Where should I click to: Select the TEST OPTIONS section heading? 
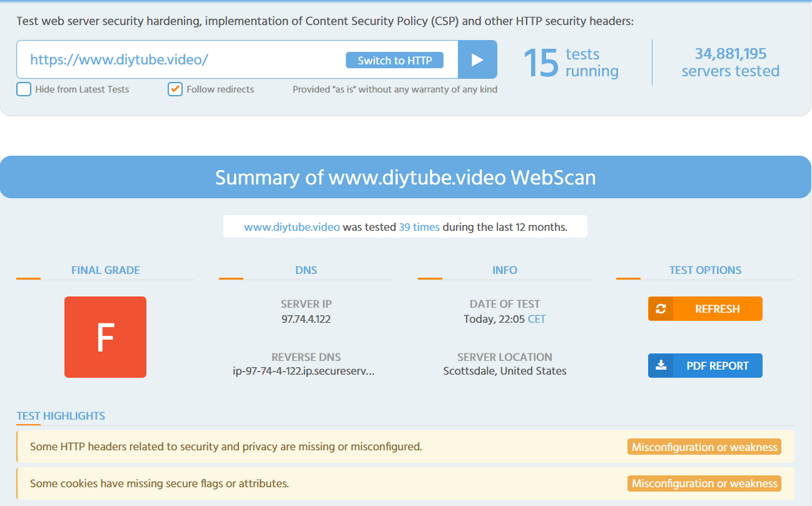[705, 270]
